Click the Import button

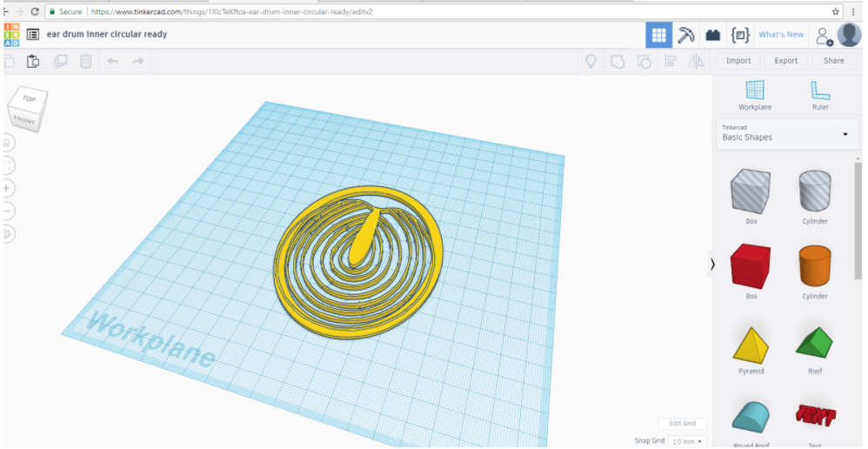[738, 61]
